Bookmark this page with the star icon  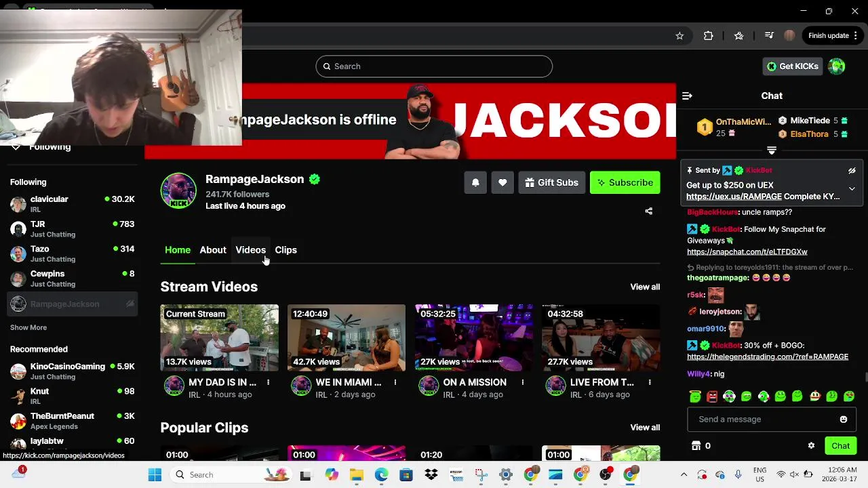679,36
